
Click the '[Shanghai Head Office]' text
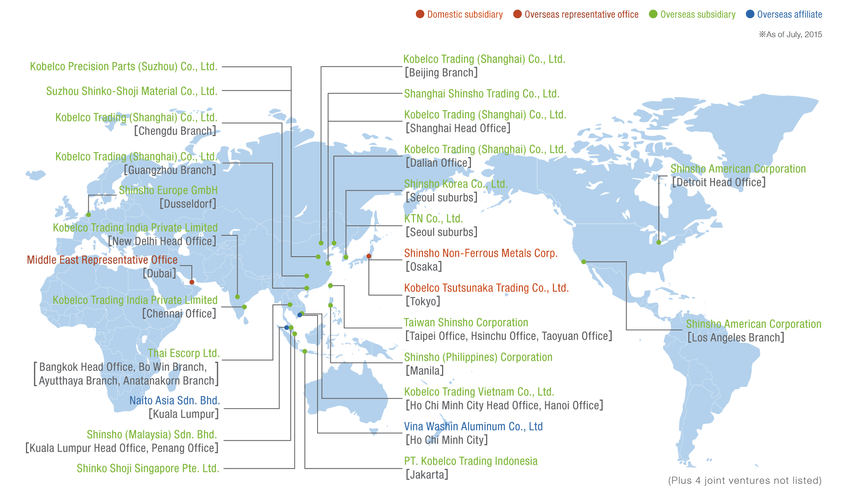click(x=458, y=128)
